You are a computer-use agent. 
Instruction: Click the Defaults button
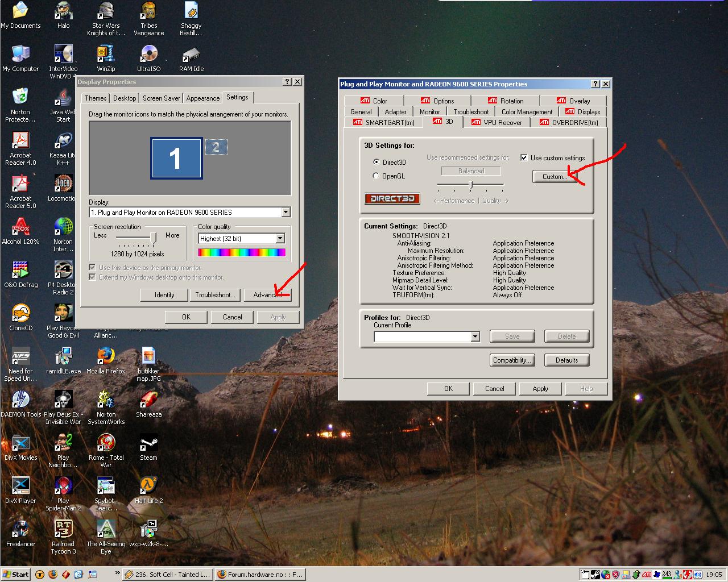567,360
